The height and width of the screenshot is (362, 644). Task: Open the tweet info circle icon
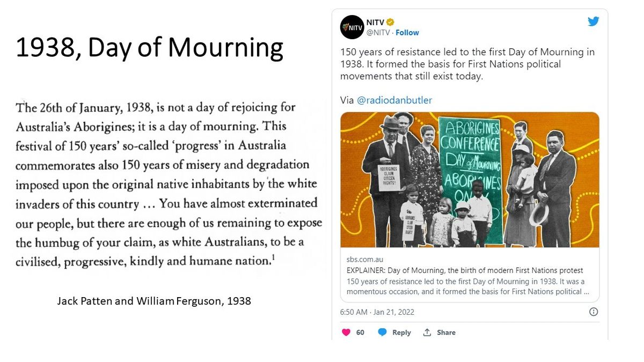click(x=594, y=312)
